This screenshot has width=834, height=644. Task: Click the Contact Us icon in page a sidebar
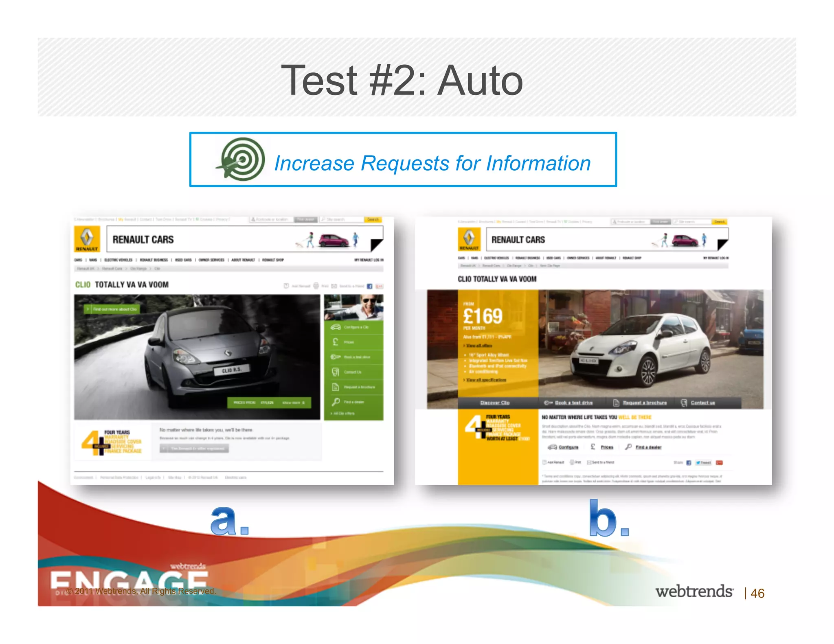pos(336,372)
